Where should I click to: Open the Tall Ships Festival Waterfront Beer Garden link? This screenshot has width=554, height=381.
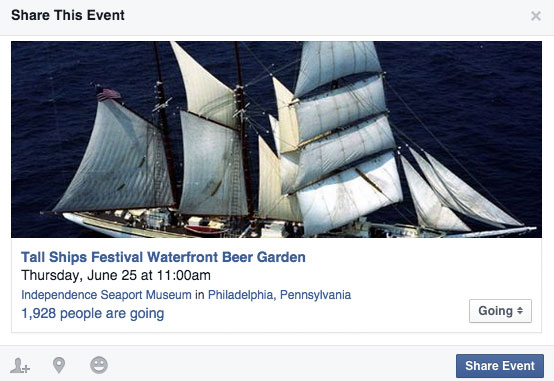point(163,257)
